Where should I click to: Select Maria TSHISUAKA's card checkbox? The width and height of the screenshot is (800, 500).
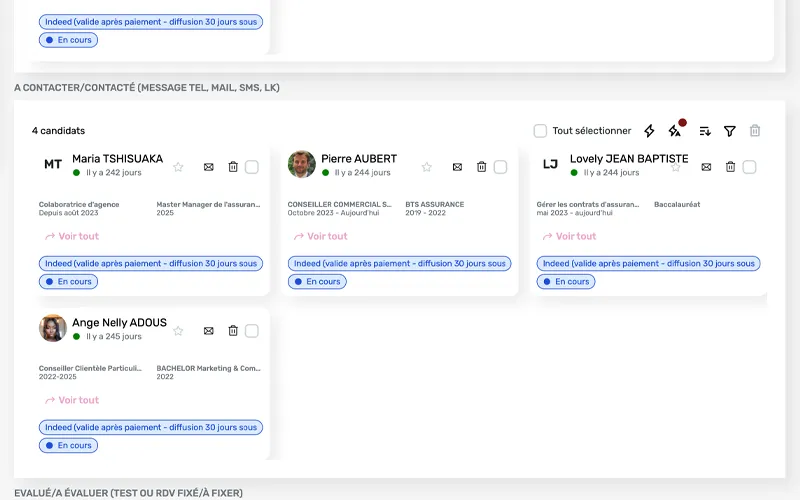tap(252, 167)
